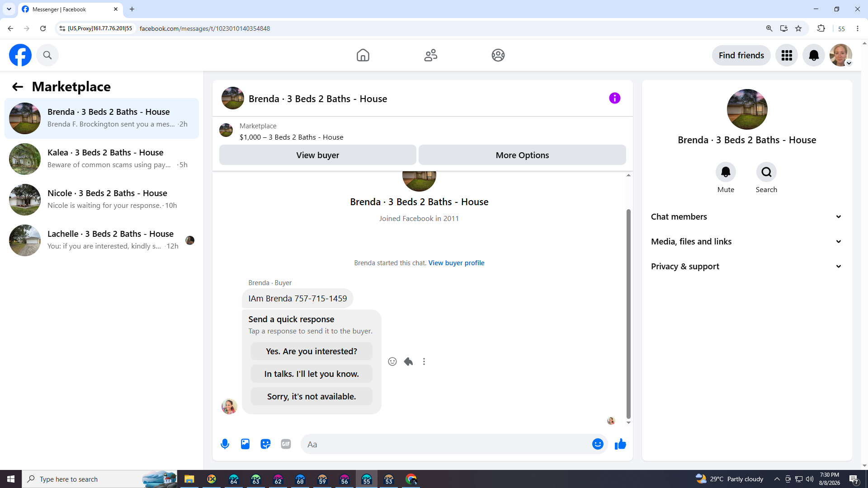Open the GIF picker

(286, 444)
